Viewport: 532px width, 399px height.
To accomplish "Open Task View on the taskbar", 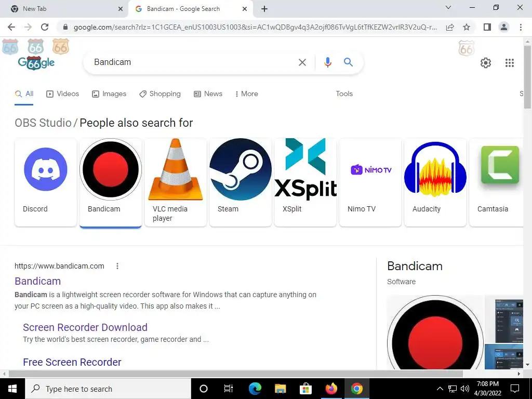I will click(x=229, y=389).
